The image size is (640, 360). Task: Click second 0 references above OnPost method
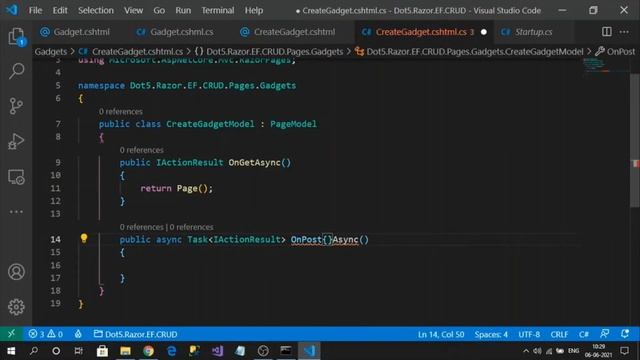coord(191,227)
